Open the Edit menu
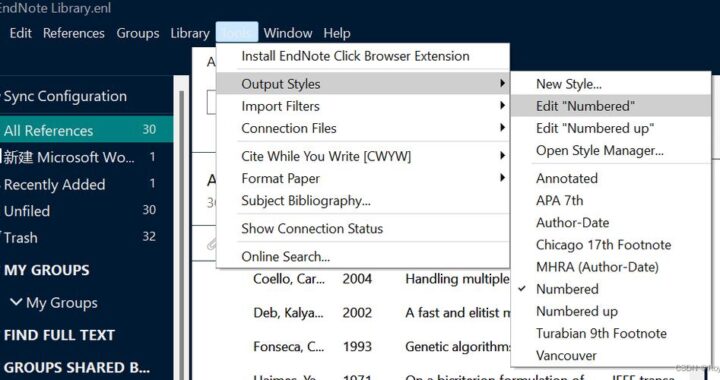 [x=20, y=33]
